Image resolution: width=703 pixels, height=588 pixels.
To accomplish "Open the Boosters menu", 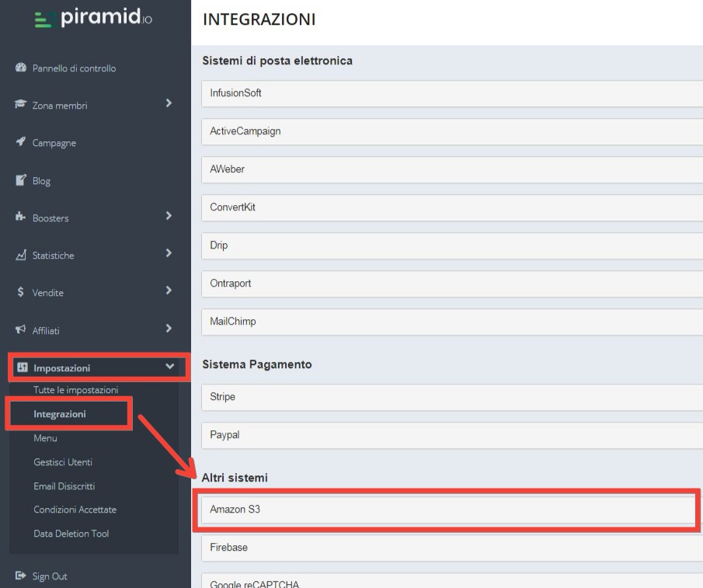I will 50,218.
